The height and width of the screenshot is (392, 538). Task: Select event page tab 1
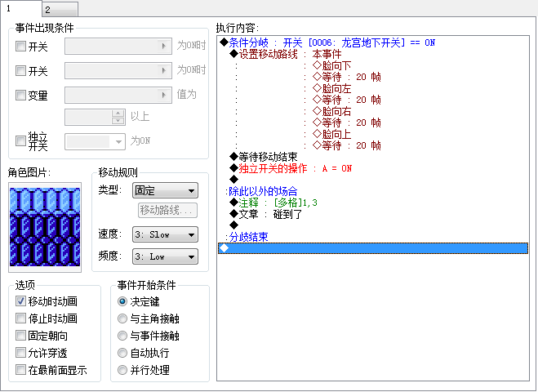click(x=21, y=9)
